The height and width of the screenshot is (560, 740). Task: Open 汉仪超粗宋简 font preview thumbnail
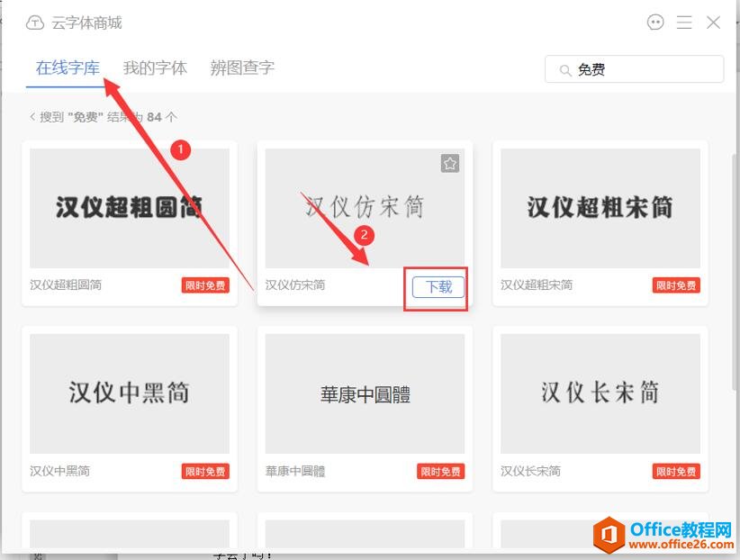(600, 208)
